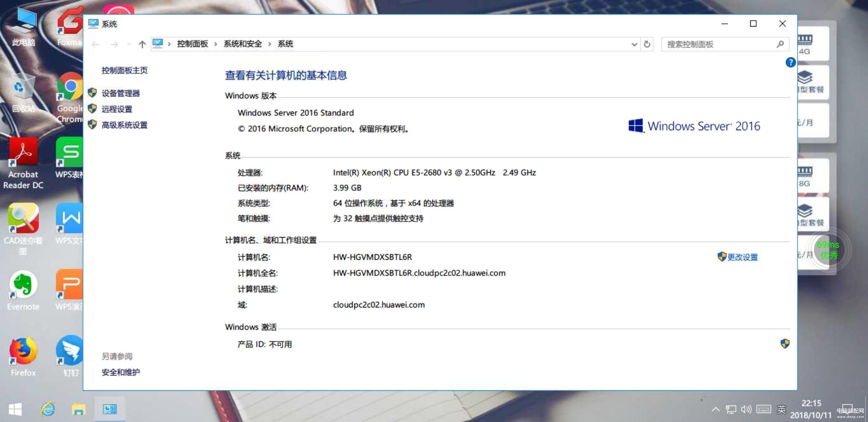Select the WPS Spreadsheets desktop icon
This screenshot has height=422, width=868.
coord(69,158)
